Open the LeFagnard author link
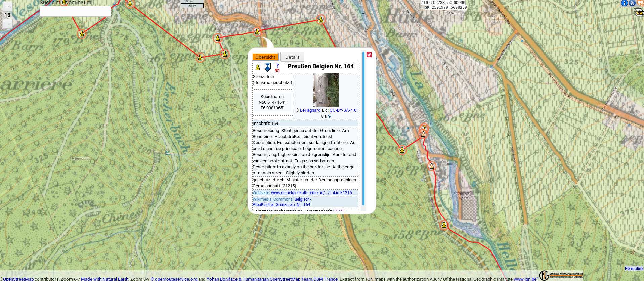This screenshot has height=281, width=644. click(310, 110)
